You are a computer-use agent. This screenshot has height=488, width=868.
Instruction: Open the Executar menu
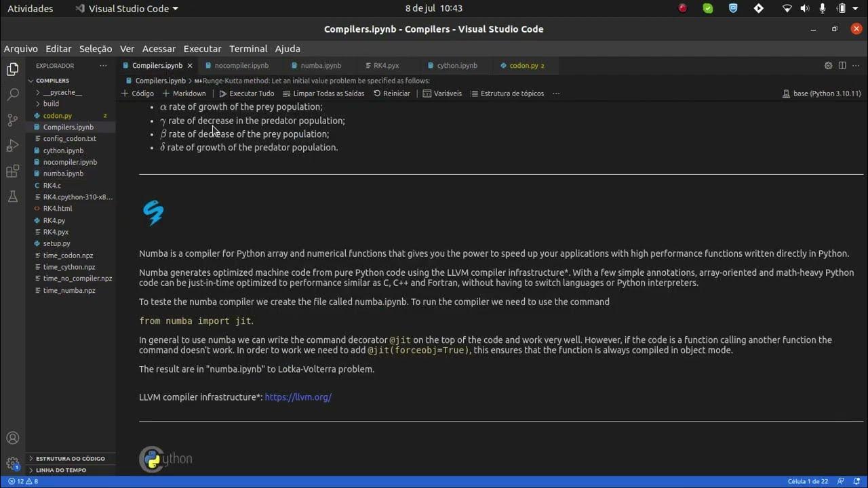(x=202, y=49)
